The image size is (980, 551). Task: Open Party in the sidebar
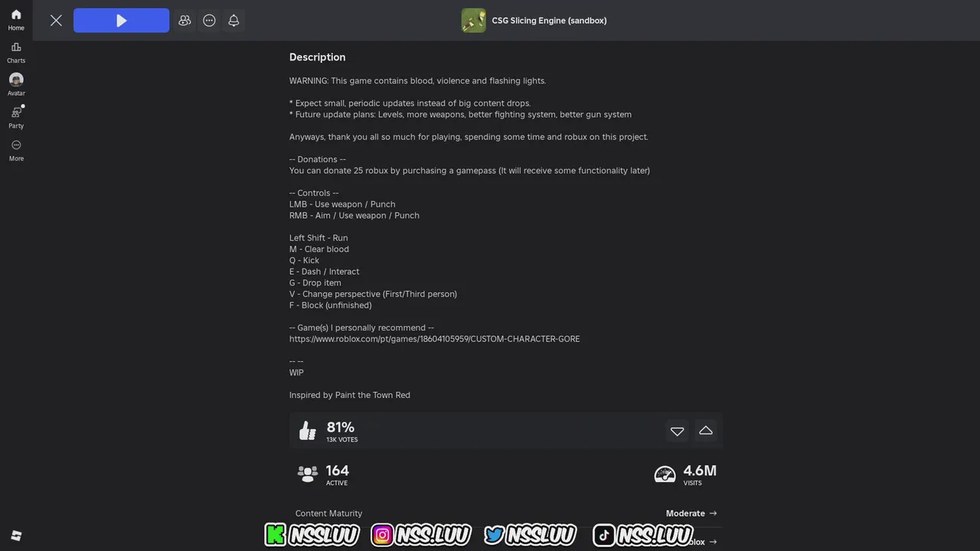16,118
